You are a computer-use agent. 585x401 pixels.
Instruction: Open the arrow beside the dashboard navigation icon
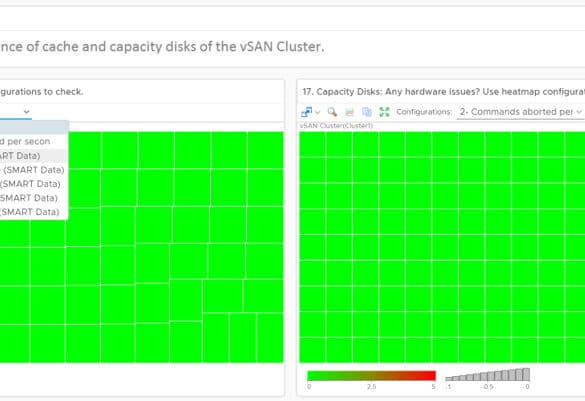click(x=317, y=112)
